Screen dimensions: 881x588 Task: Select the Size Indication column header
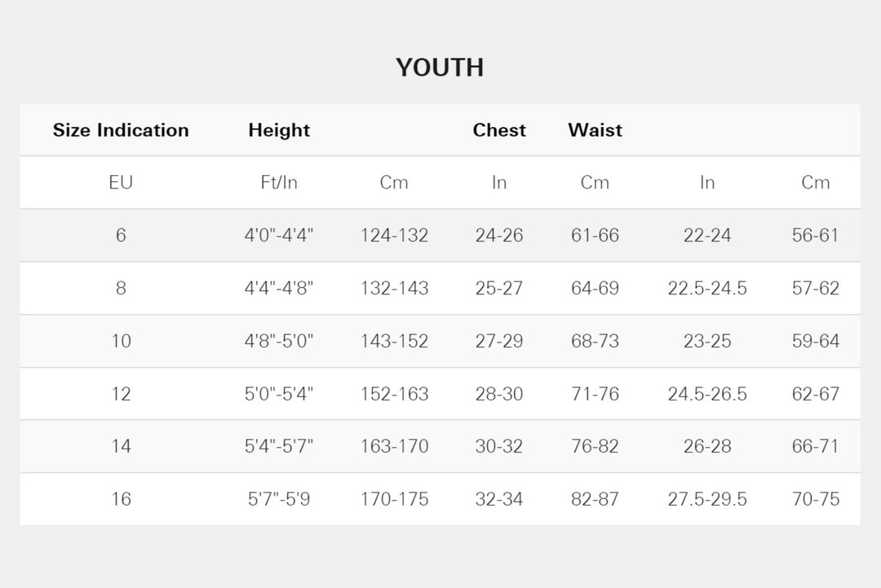point(121,130)
